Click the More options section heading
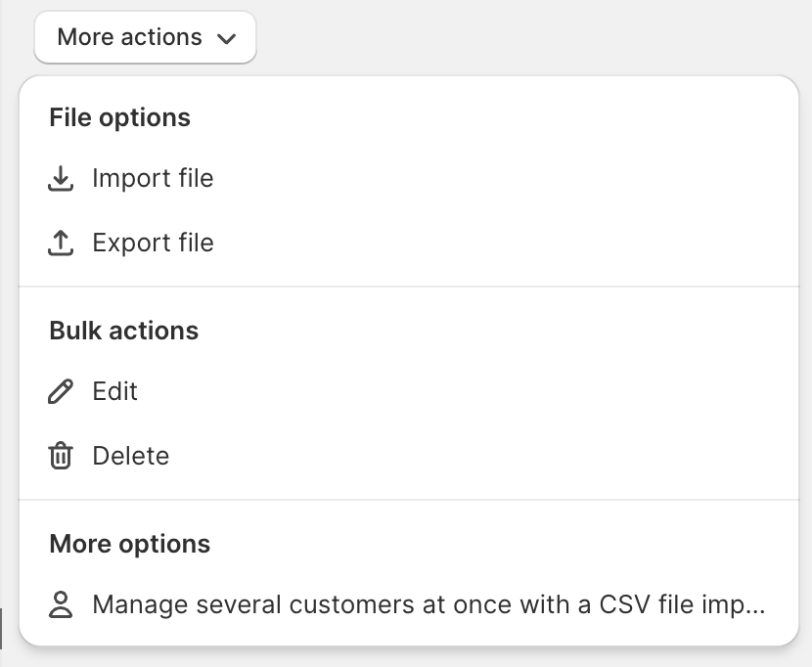The width and height of the screenshot is (812, 667). point(129,544)
